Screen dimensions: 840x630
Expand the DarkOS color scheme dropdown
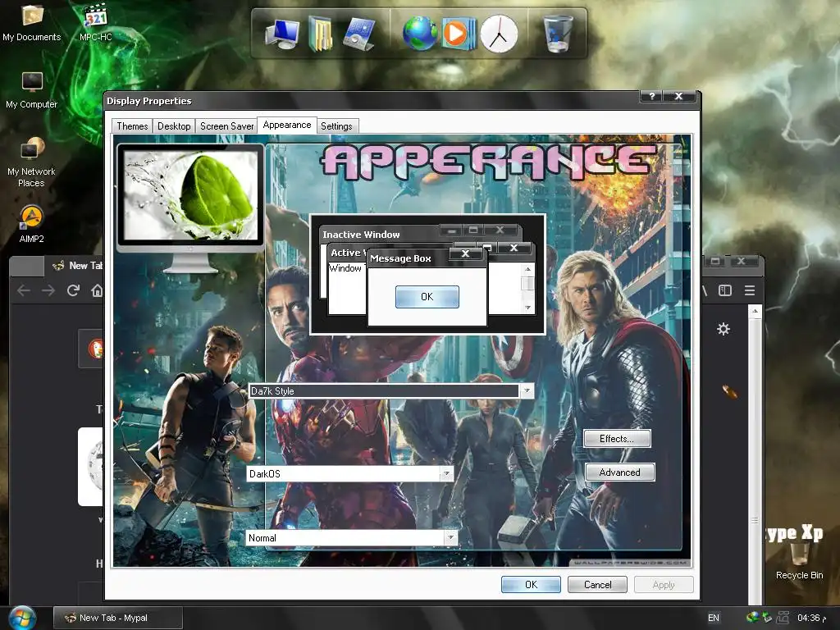[x=445, y=473]
